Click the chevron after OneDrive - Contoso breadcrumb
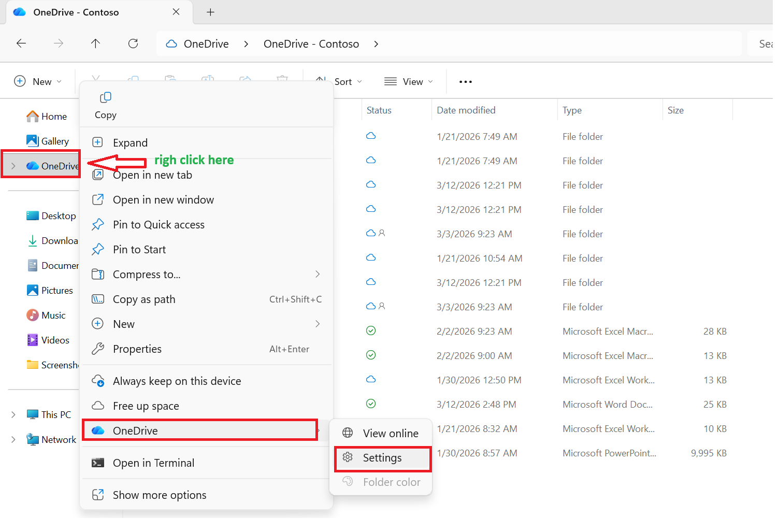The height and width of the screenshot is (532, 778). (376, 44)
